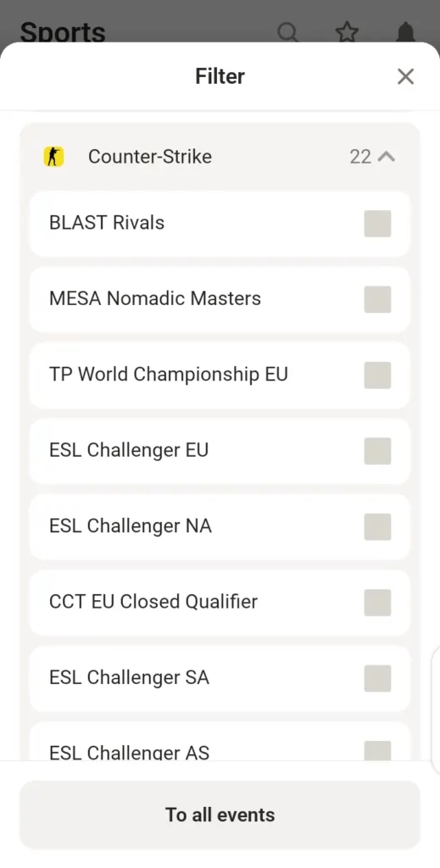This screenshot has height=868, width=440.
Task: Tick the MESA Nomadic Masters checkbox
Action: 377,299
